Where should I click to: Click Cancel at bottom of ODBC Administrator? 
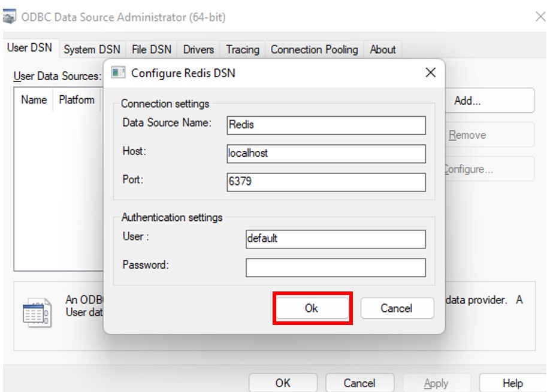[x=359, y=382]
